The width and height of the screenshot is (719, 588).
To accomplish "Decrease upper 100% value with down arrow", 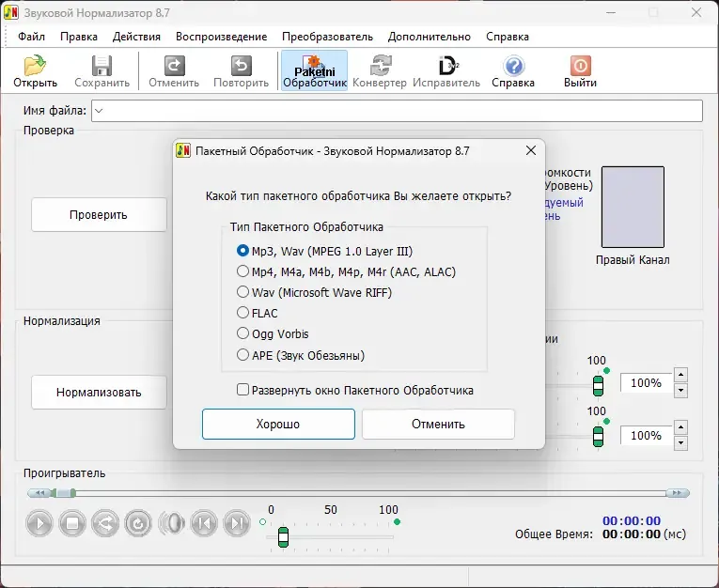I will pos(681,391).
